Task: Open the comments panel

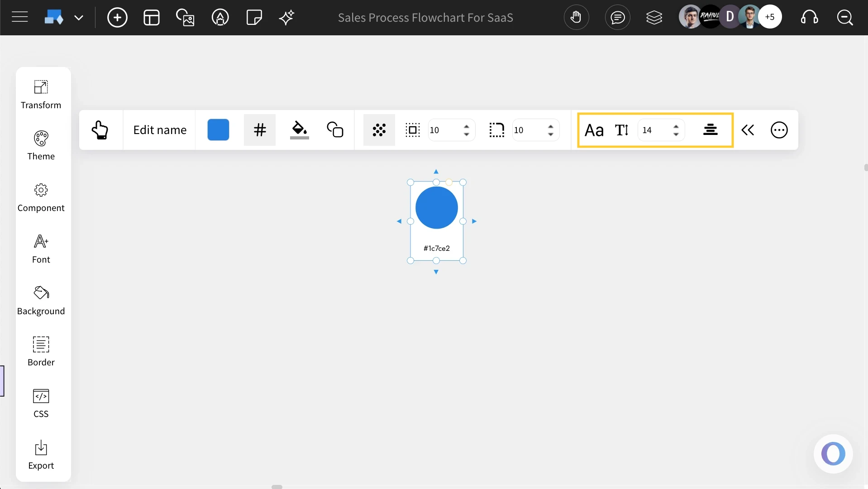Action: click(618, 17)
